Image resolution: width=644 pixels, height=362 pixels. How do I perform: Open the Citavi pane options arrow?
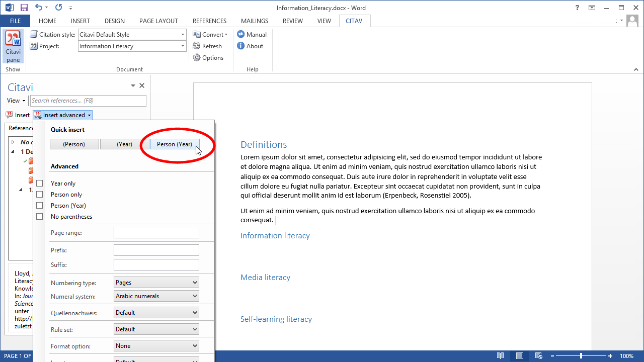pyautogui.click(x=133, y=86)
